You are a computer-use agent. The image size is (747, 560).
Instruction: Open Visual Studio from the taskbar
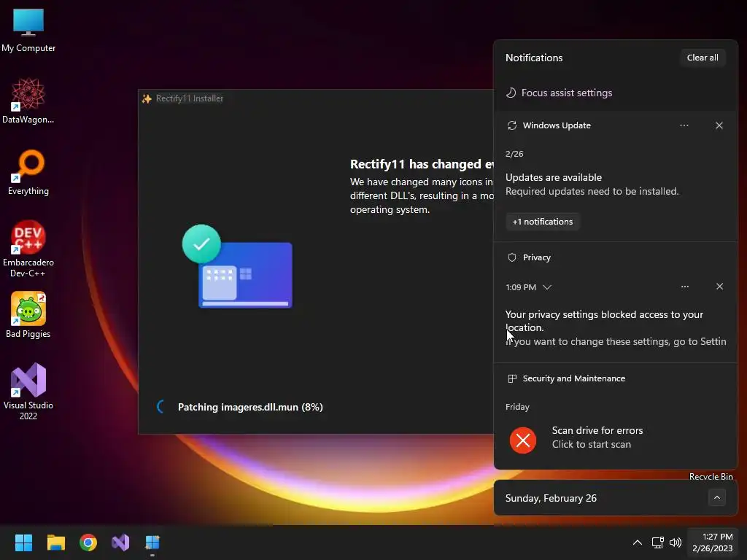click(120, 542)
